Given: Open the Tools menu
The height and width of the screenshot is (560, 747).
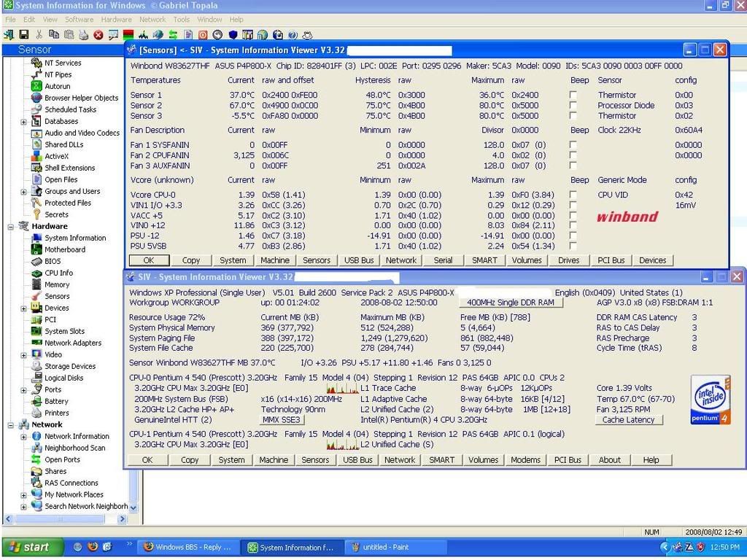Looking at the screenshot, I should pos(181,20).
